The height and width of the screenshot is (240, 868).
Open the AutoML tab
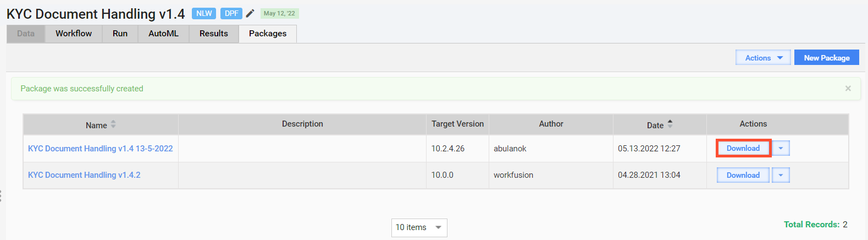coord(163,34)
